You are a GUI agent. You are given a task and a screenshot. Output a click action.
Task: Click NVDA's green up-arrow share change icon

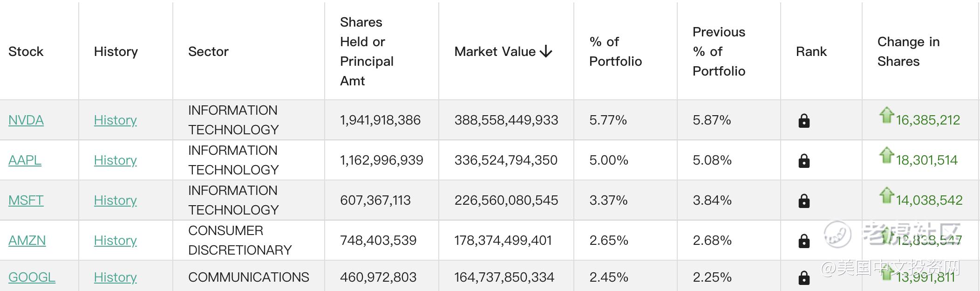click(886, 115)
